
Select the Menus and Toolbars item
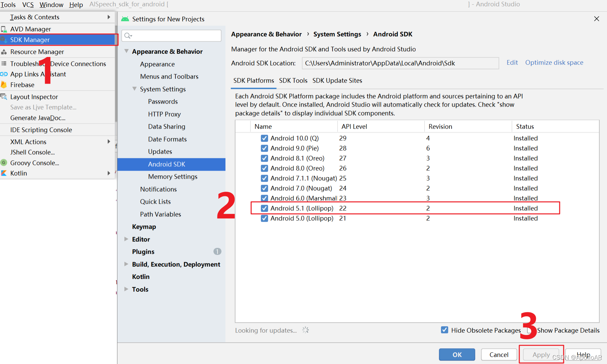click(x=169, y=77)
